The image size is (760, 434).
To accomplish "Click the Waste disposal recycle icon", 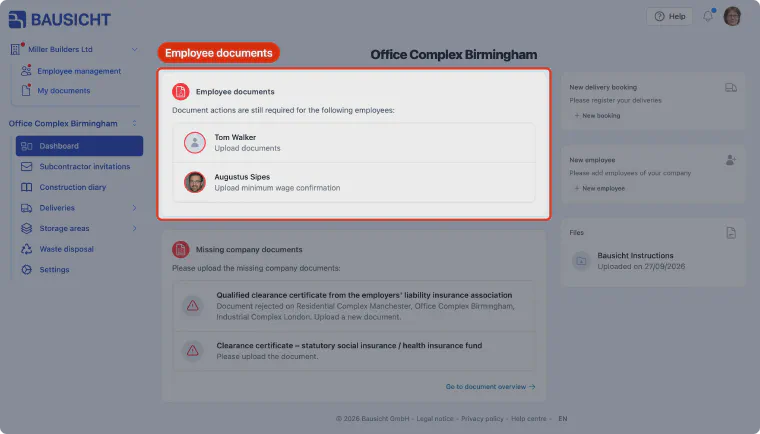I will click(x=27, y=249).
